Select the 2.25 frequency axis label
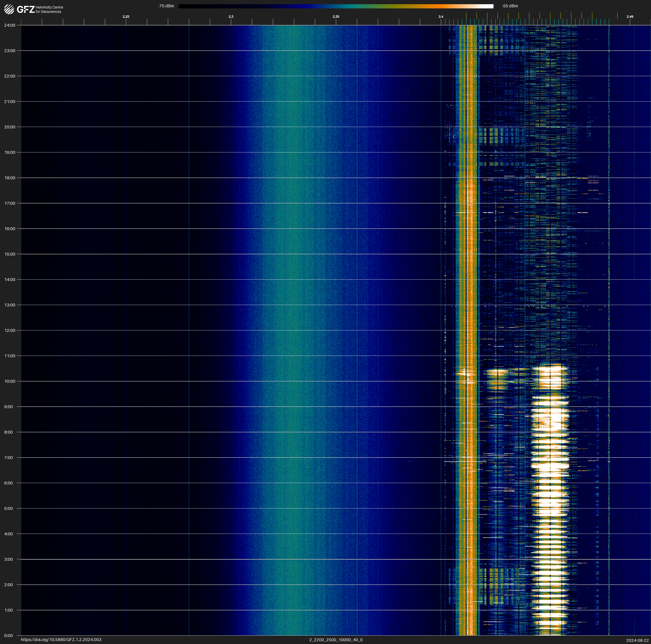The height and width of the screenshot is (644, 651). pos(126,17)
